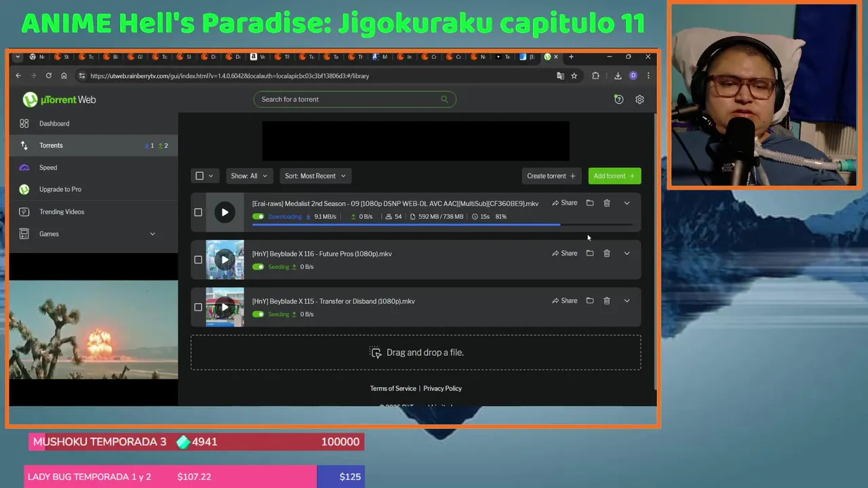Open folder for Medalist 2nd Season torrent
Image resolution: width=868 pixels, height=488 pixels.
click(x=590, y=203)
